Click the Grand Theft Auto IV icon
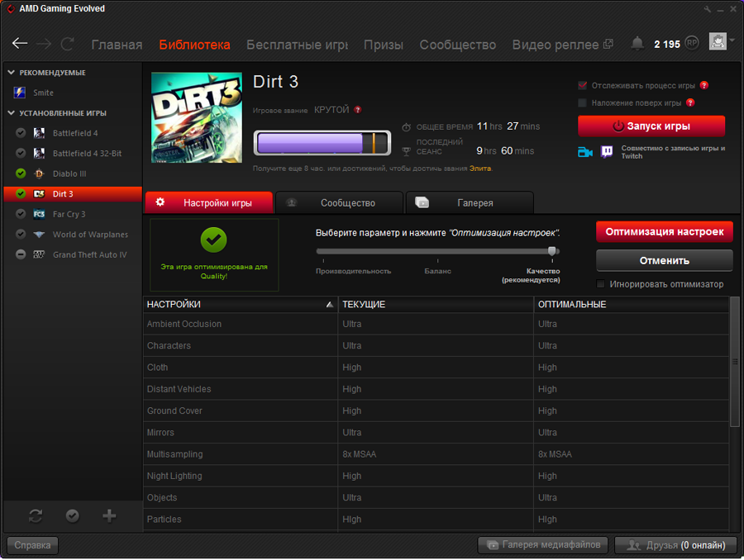 click(39, 254)
